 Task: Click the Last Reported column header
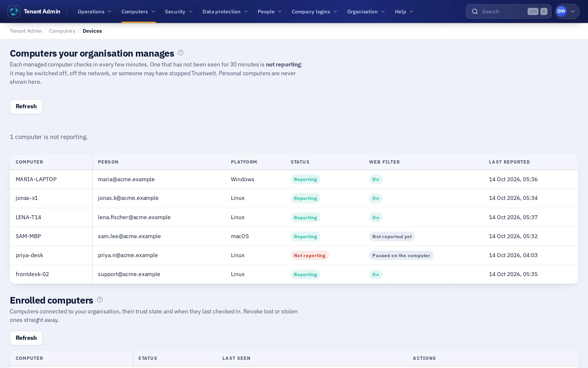(509, 162)
